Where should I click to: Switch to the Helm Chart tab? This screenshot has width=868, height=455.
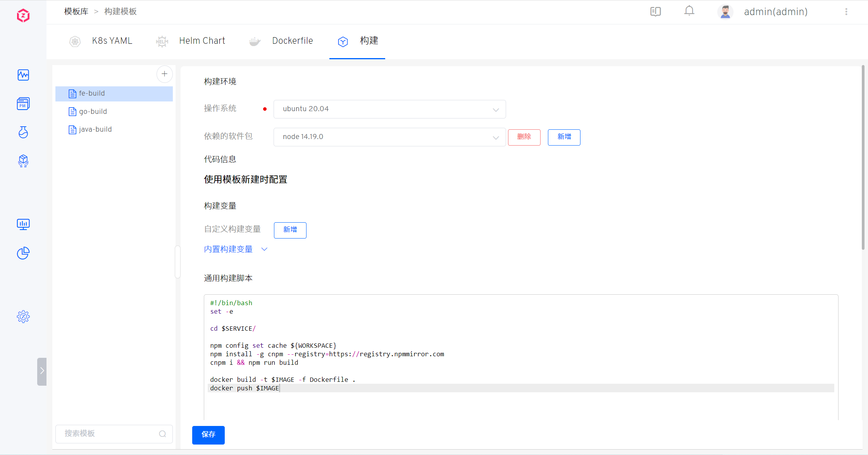(x=202, y=41)
